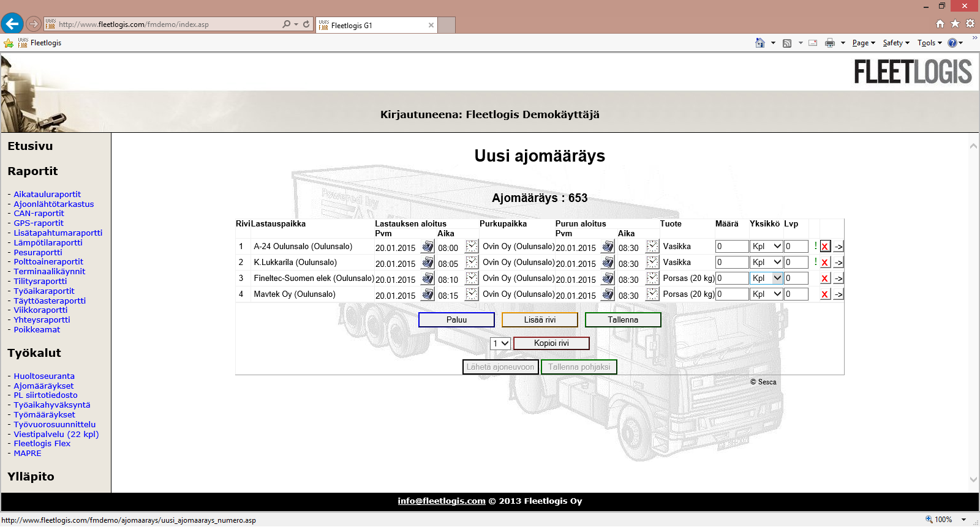Image resolution: width=980 pixels, height=527 pixels.
Task: Open the Page menu dropdown
Action: click(864, 43)
